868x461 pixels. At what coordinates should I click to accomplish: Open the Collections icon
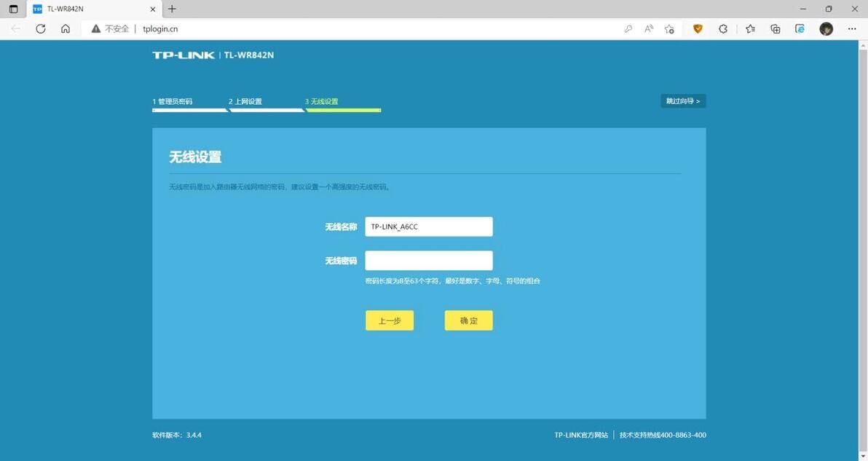[776, 28]
